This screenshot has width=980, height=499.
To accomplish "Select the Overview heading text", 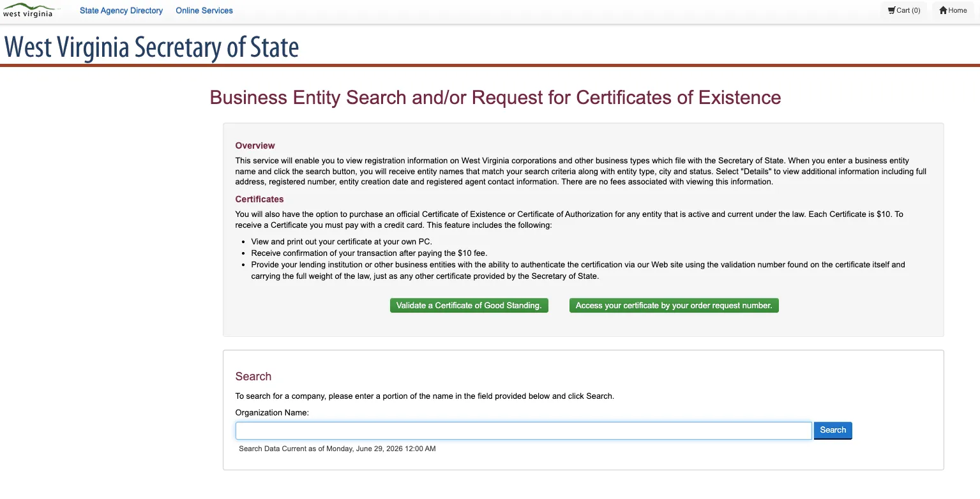I will (255, 145).
